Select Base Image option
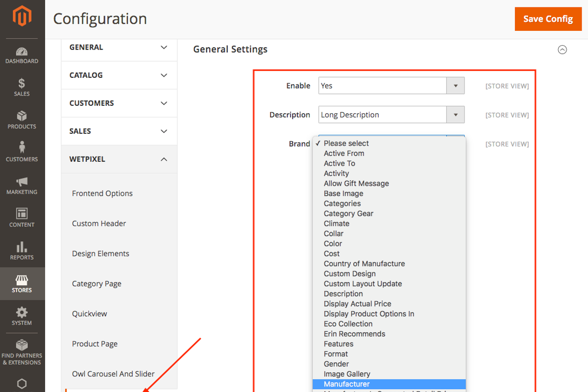The height and width of the screenshot is (392, 588). [x=389, y=194]
